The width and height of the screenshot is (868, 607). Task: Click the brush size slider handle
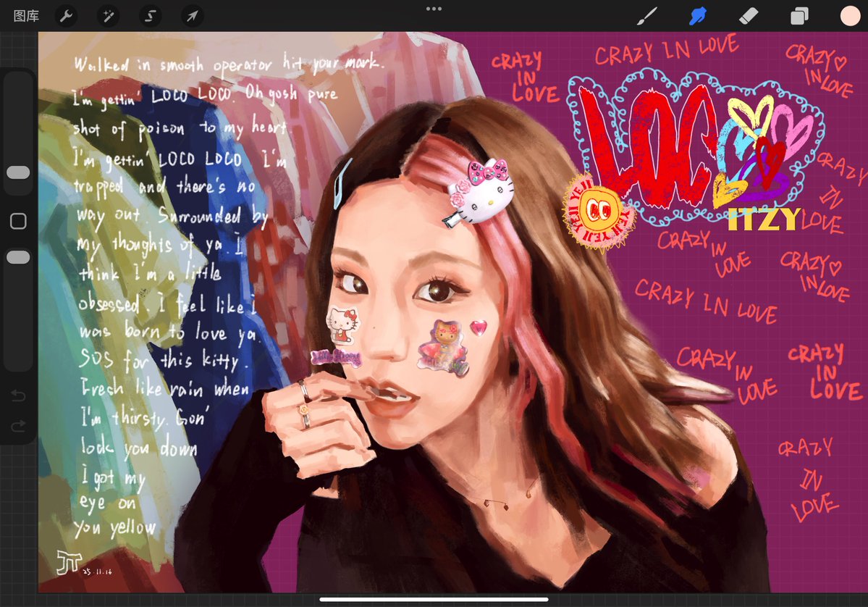pyautogui.click(x=18, y=172)
